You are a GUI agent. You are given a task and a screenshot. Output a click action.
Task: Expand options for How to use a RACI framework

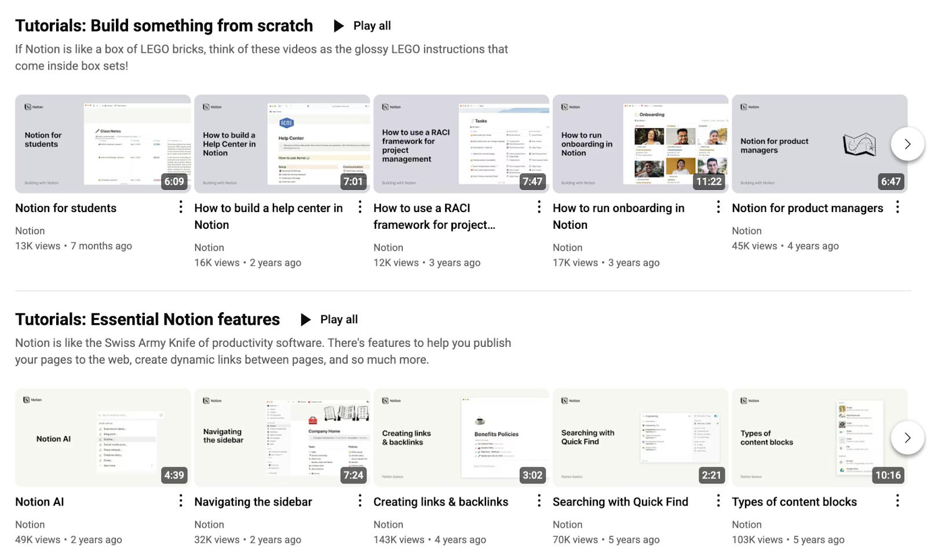[539, 207]
